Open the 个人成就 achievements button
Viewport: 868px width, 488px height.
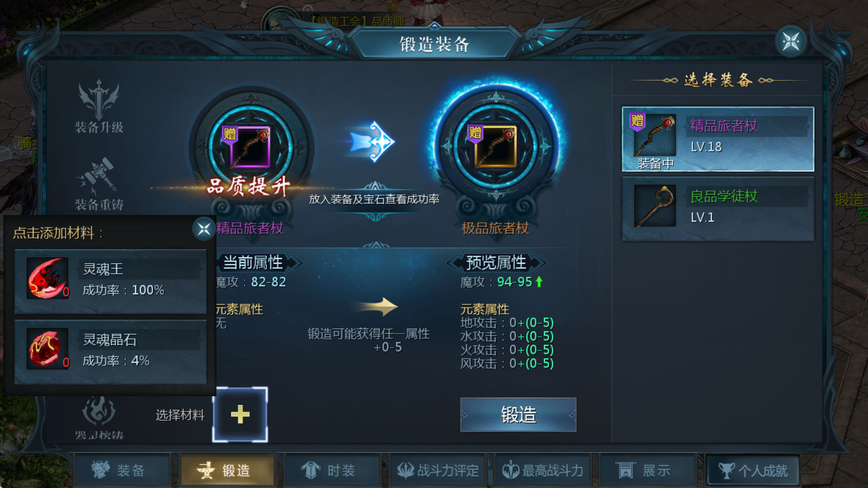(x=753, y=470)
